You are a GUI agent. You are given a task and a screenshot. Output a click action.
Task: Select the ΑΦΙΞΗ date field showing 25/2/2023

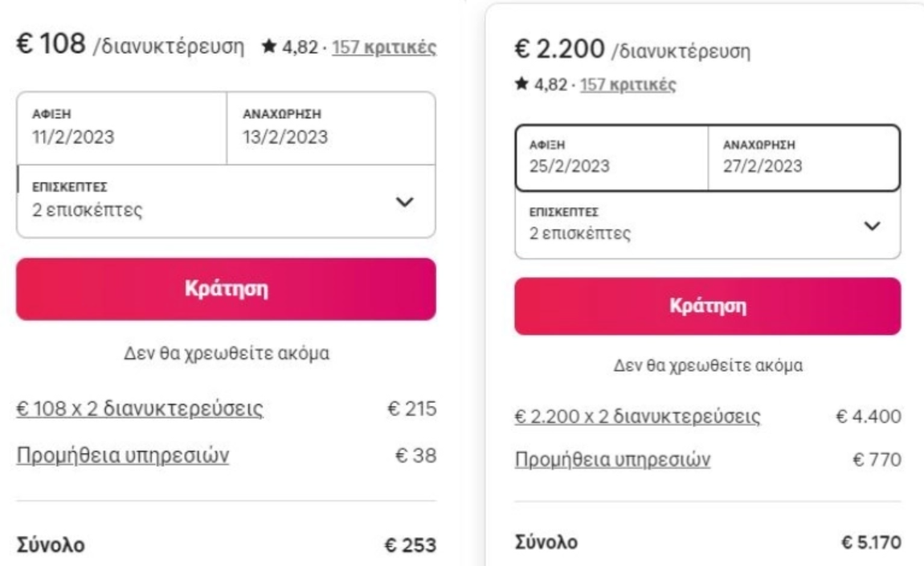[611, 158]
